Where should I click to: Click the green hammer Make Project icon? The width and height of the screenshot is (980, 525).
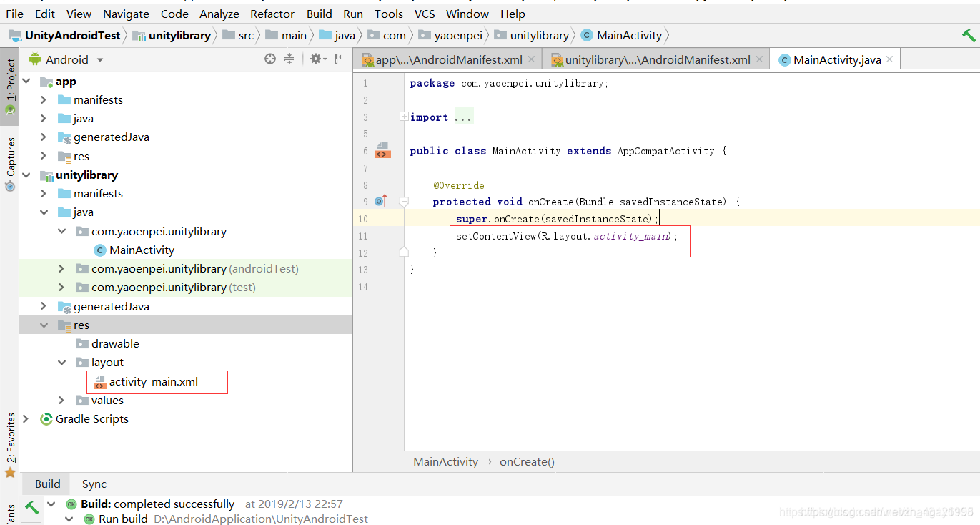pyautogui.click(x=969, y=36)
